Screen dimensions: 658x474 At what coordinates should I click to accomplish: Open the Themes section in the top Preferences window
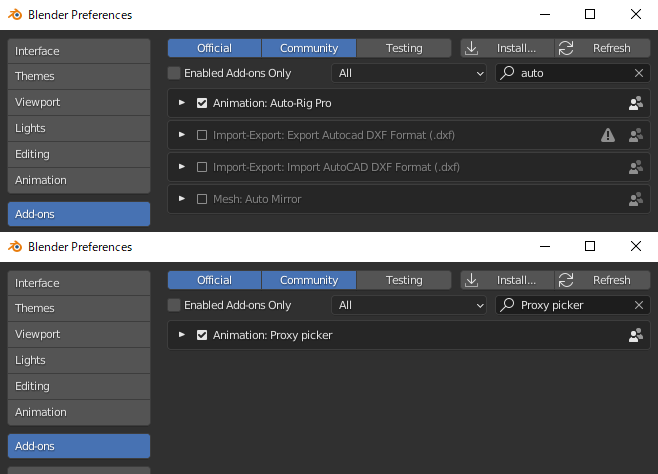(78, 76)
